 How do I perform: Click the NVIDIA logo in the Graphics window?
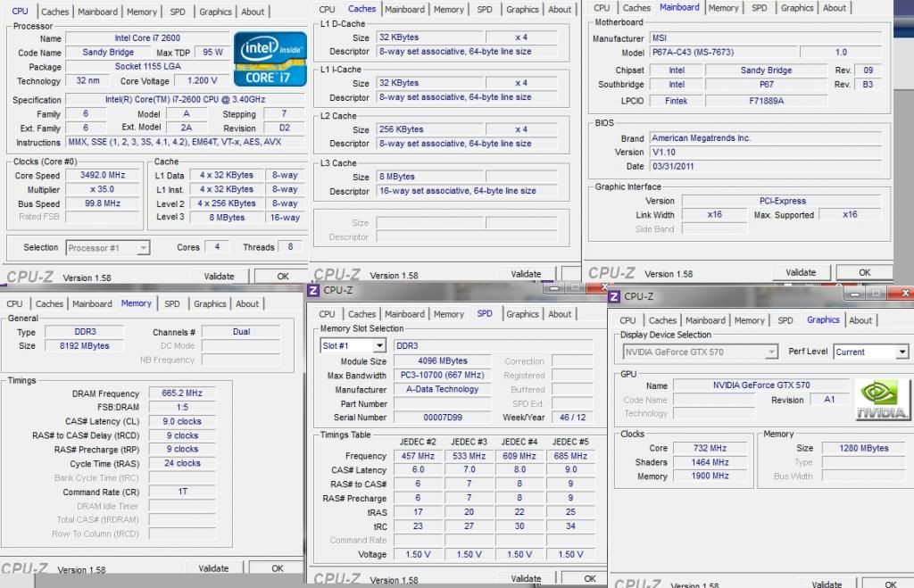[882, 400]
